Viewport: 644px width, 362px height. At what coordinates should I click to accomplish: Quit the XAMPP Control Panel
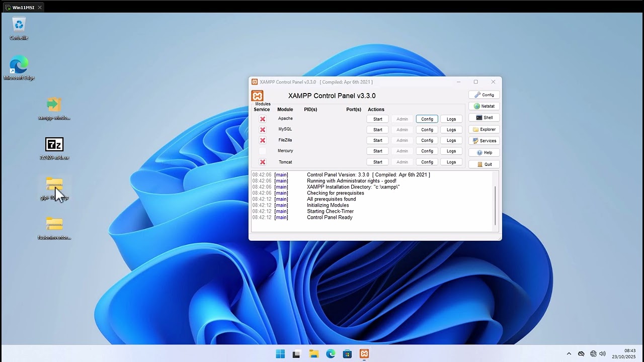point(484,164)
